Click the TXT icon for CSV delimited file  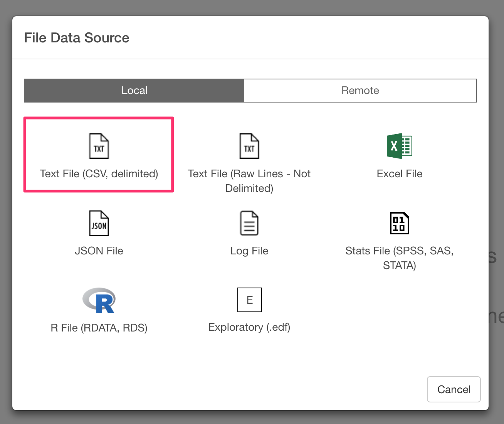[99, 146]
